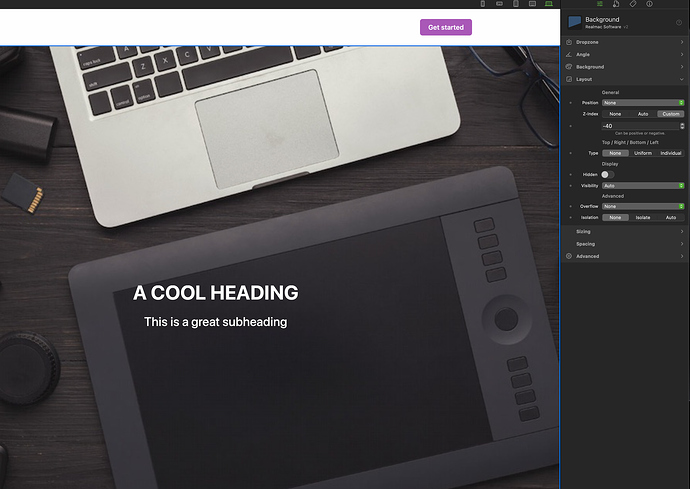Click the 'Can be positive or negative.' hint
The height and width of the screenshot is (489, 690).
(640, 133)
